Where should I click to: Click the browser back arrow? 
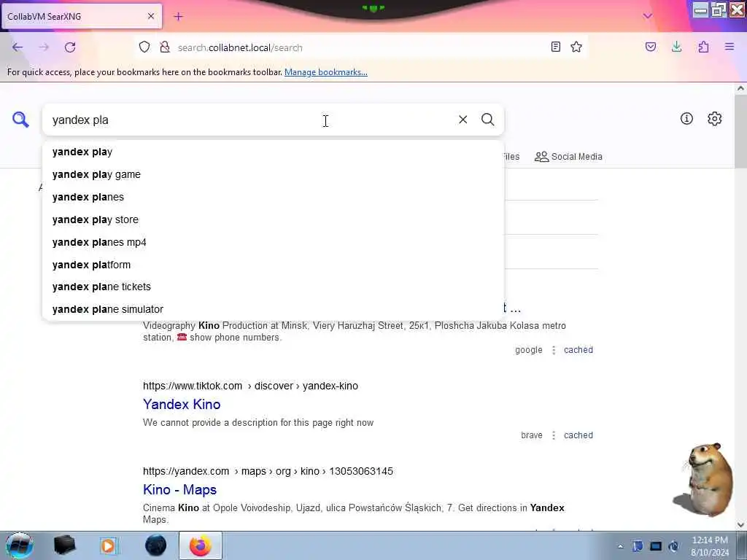(18, 47)
